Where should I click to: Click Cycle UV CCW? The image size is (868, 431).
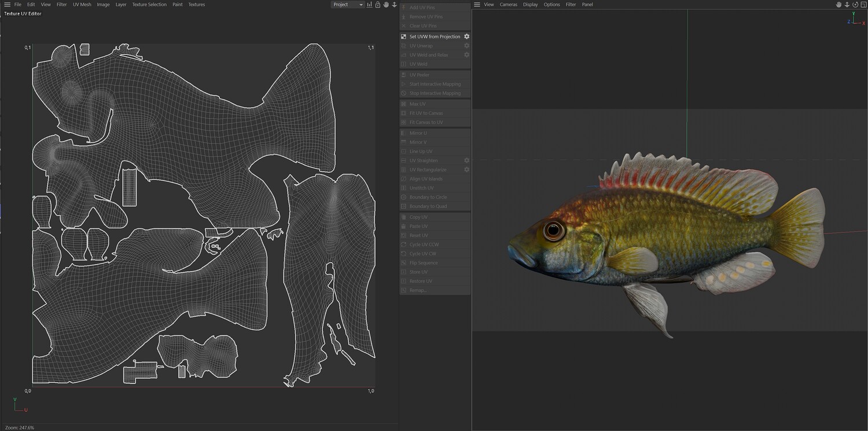435,244
